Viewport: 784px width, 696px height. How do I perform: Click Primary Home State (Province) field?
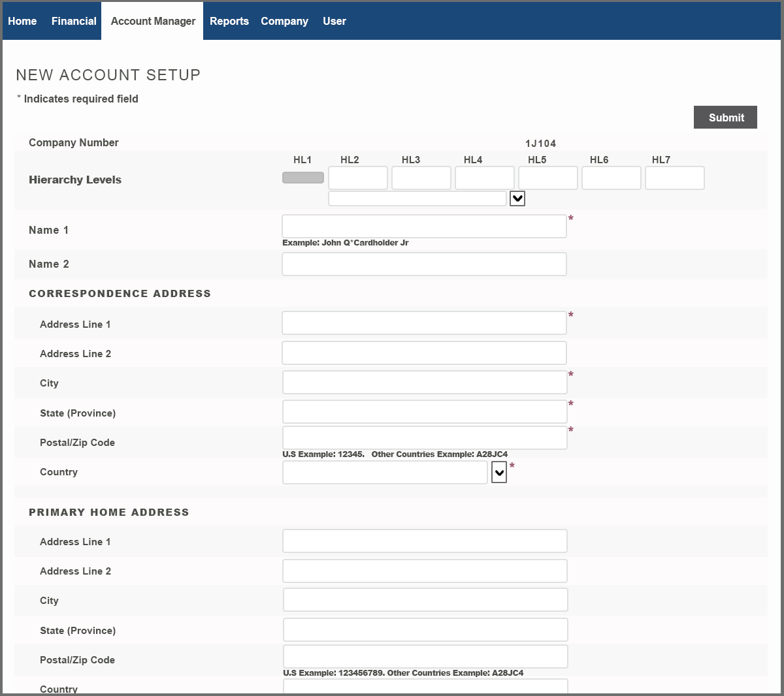425,630
